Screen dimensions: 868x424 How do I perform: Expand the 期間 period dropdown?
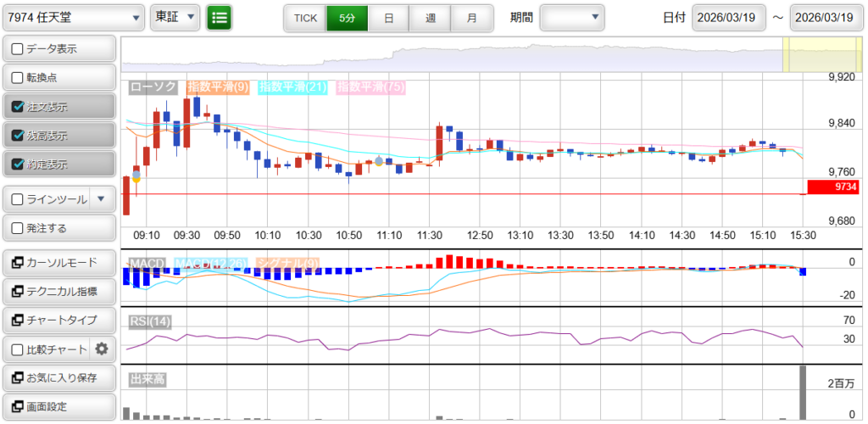[x=572, y=17]
